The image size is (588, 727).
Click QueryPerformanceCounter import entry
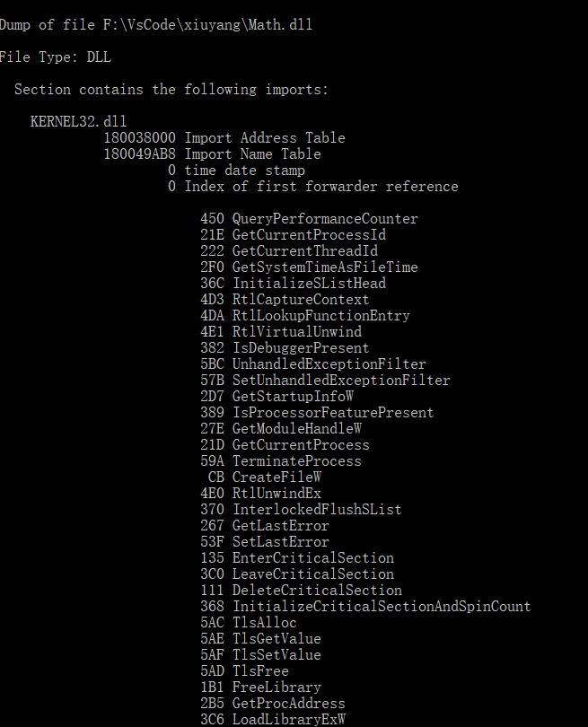tap(324, 219)
